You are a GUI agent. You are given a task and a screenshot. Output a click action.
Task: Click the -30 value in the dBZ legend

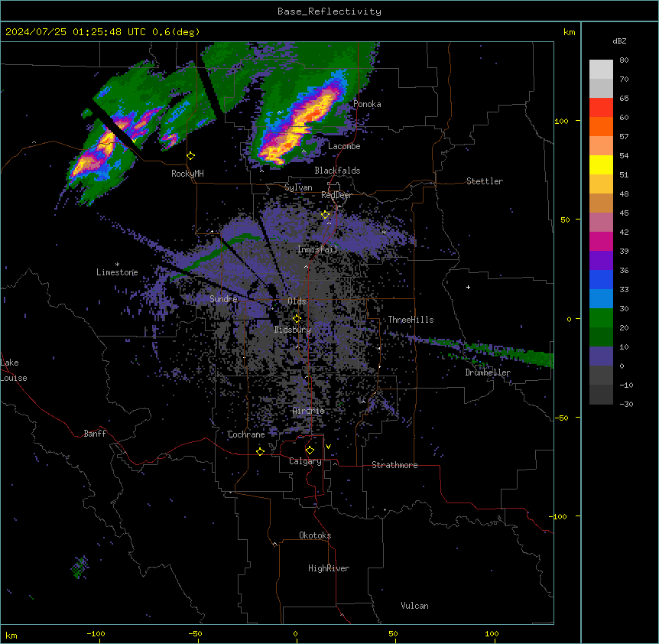point(626,405)
